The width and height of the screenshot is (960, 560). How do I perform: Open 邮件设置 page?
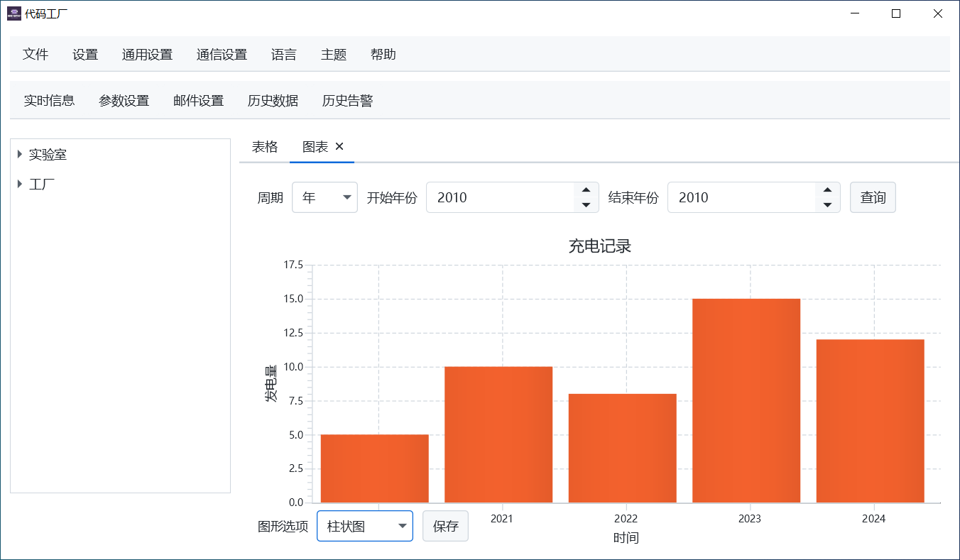tap(198, 101)
